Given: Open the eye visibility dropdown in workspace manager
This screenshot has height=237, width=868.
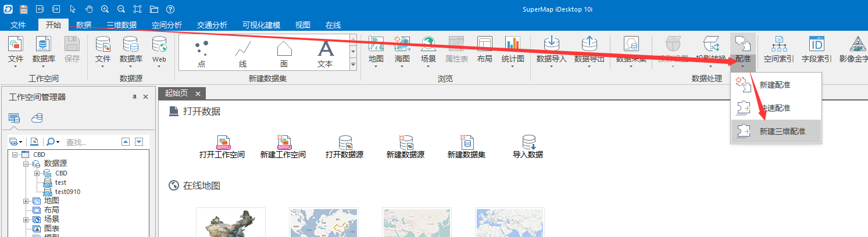Looking at the screenshot, I should click(16, 142).
